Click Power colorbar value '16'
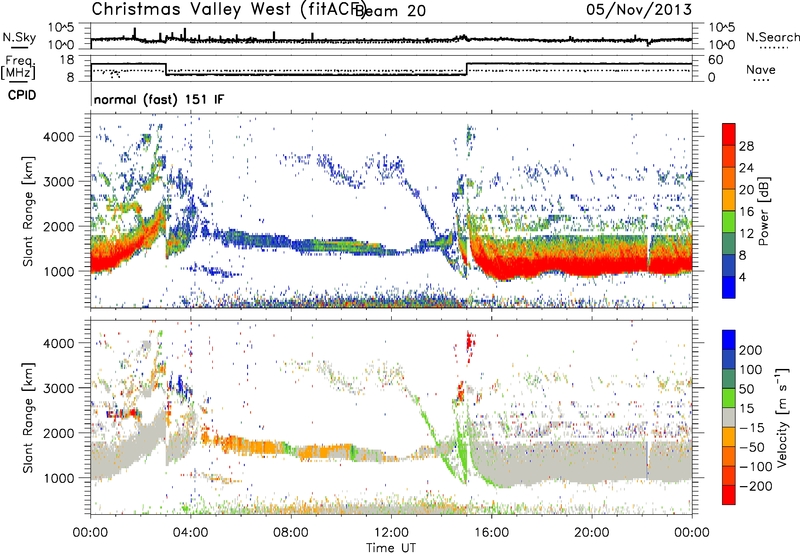Image resolution: width=800 pixels, height=554 pixels. coord(746,212)
